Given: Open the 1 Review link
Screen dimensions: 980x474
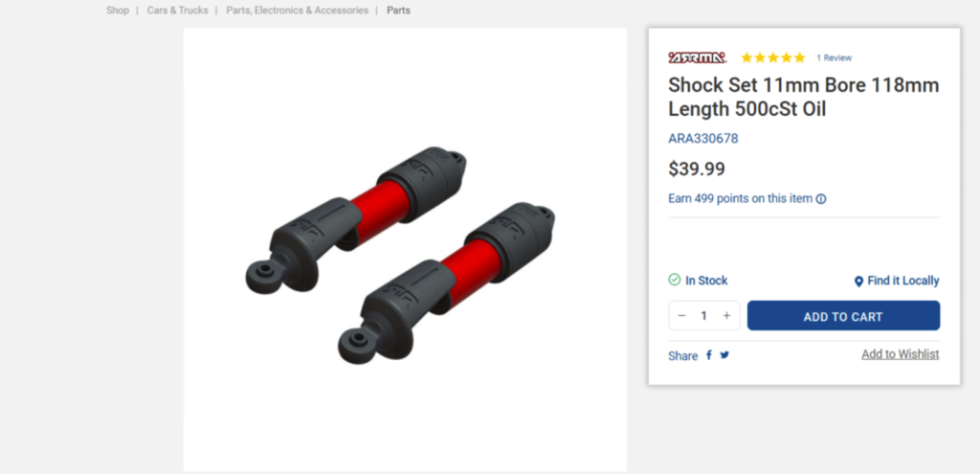Looking at the screenshot, I should (x=834, y=57).
